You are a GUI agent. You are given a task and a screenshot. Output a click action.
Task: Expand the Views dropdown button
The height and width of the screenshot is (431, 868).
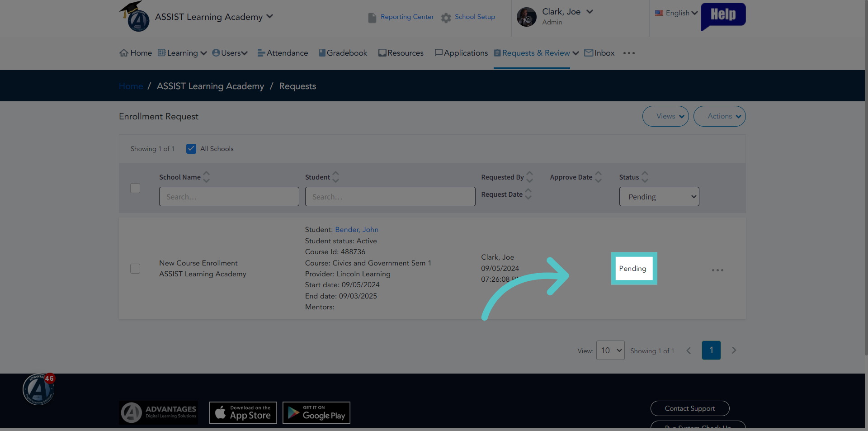pos(665,116)
